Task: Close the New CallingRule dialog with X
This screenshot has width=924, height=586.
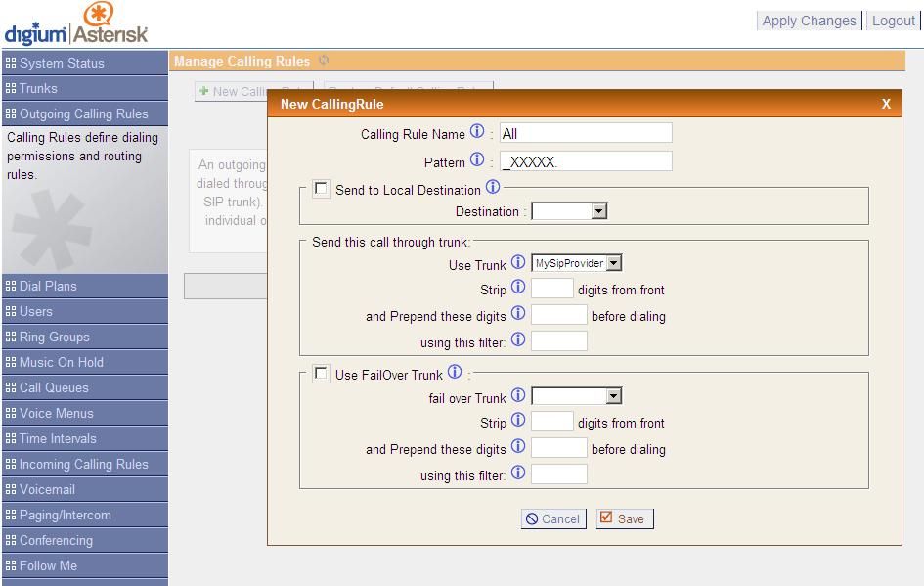Action: point(886,104)
